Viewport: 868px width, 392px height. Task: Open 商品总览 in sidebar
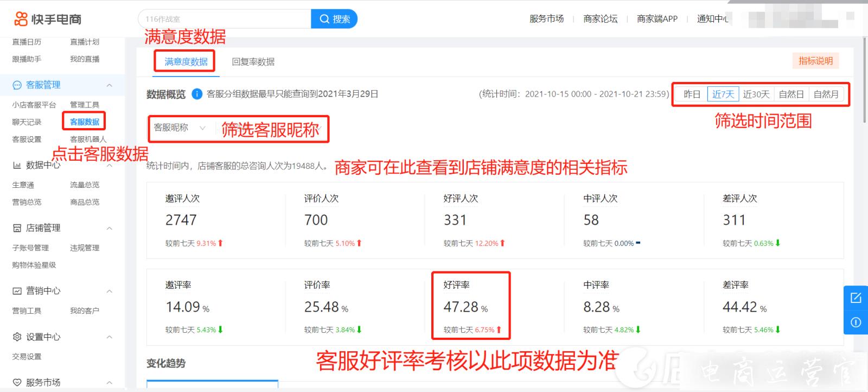pos(85,202)
